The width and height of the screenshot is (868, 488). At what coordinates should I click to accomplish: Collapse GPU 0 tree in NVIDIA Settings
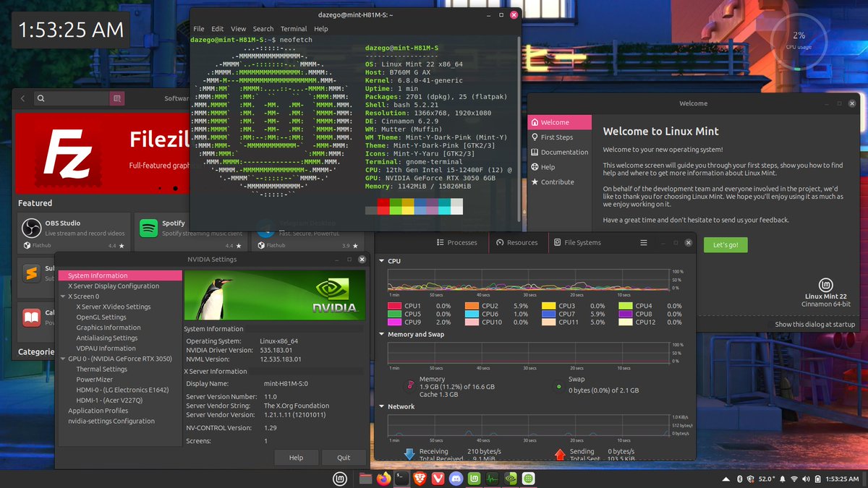63,359
